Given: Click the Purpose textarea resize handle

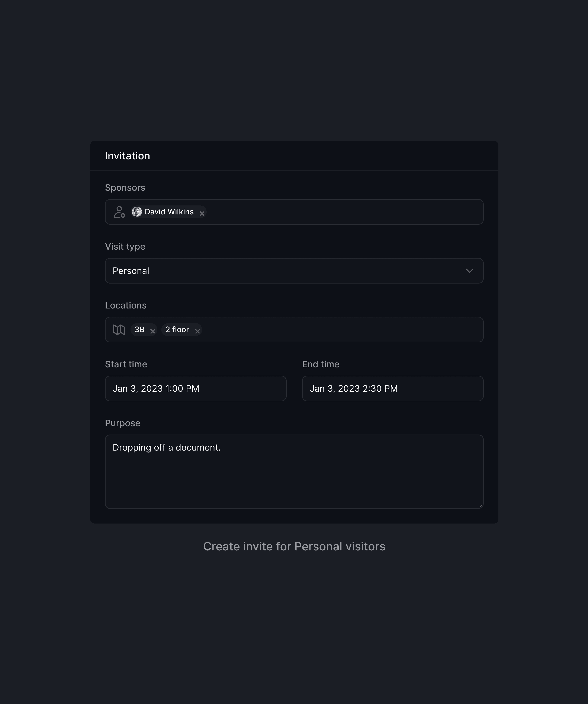Looking at the screenshot, I should click(x=481, y=506).
